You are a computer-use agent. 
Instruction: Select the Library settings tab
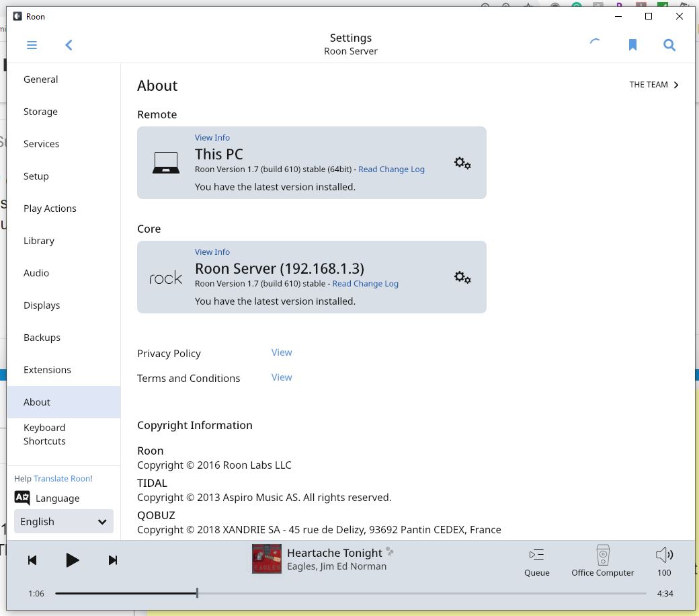click(63, 241)
